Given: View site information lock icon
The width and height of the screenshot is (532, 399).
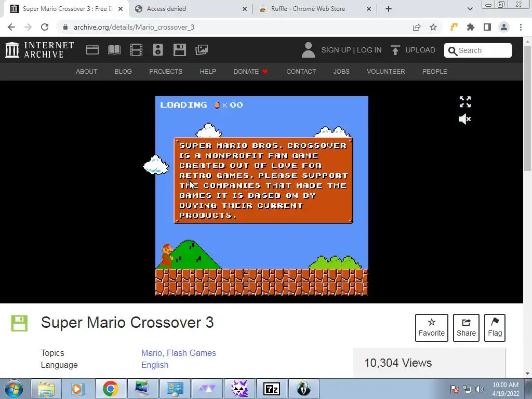Looking at the screenshot, I should [65, 27].
